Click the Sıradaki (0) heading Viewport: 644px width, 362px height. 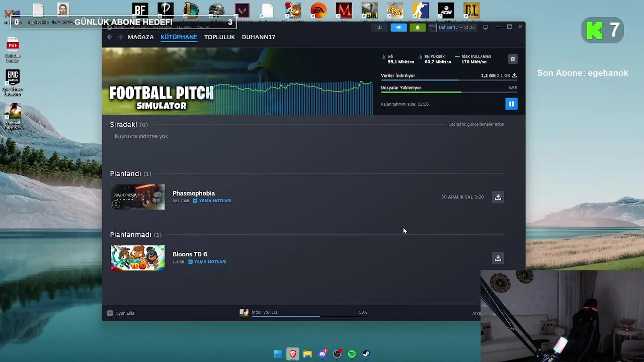[129, 124]
